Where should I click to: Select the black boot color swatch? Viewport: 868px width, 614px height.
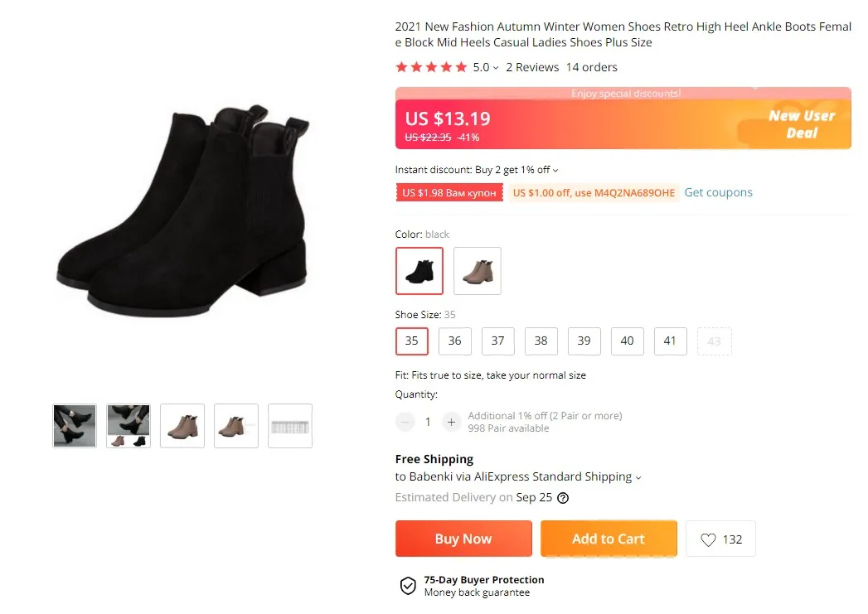click(x=419, y=271)
